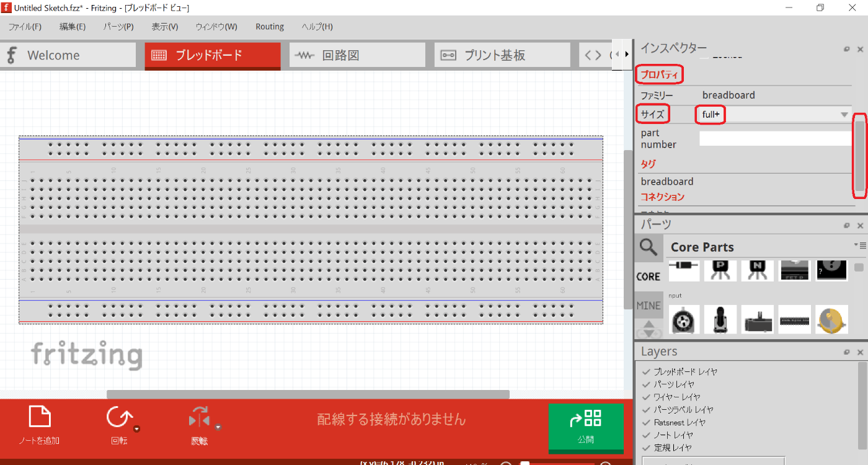
Task: Open the 表示(V) menu
Action: (165, 27)
